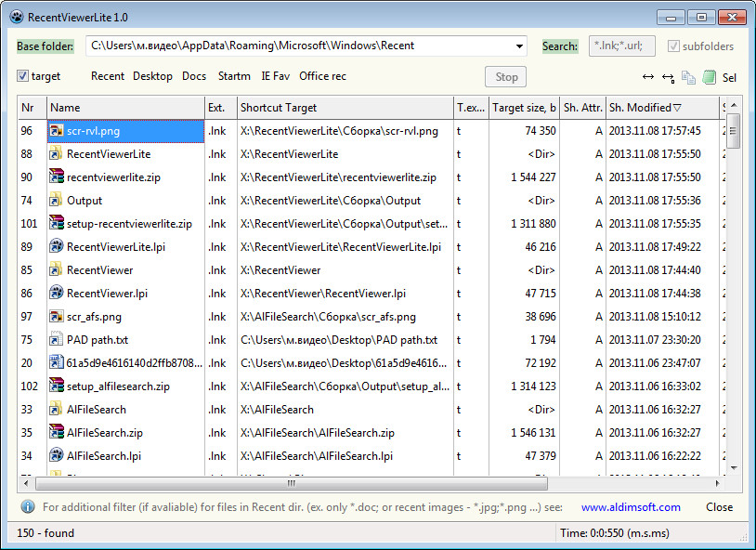756x550 pixels.
Task: Click the Sh. Attr. column header
Action: pos(583,108)
